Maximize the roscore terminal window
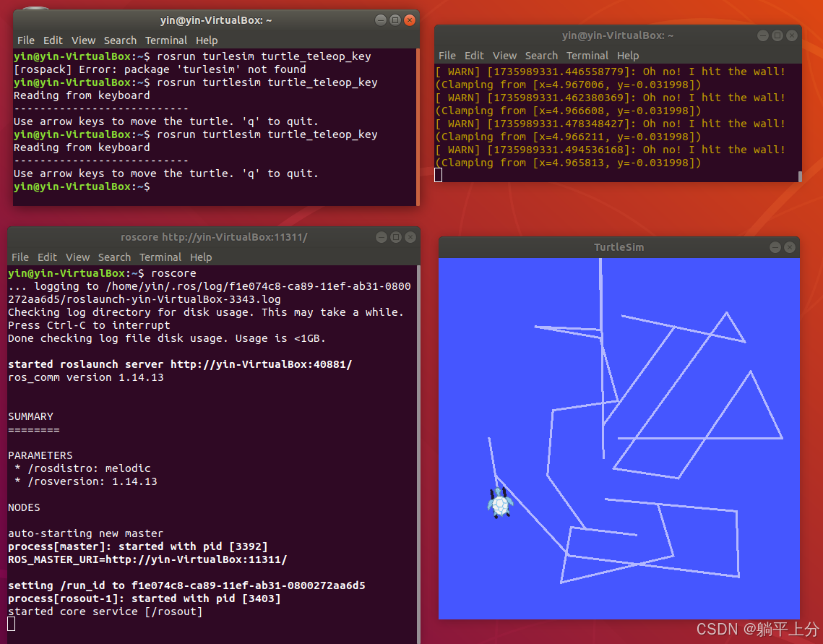 pyautogui.click(x=396, y=237)
